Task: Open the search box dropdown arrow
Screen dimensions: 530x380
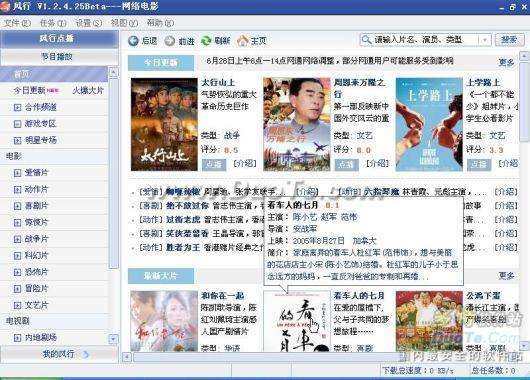Action: [x=484, y=40]
